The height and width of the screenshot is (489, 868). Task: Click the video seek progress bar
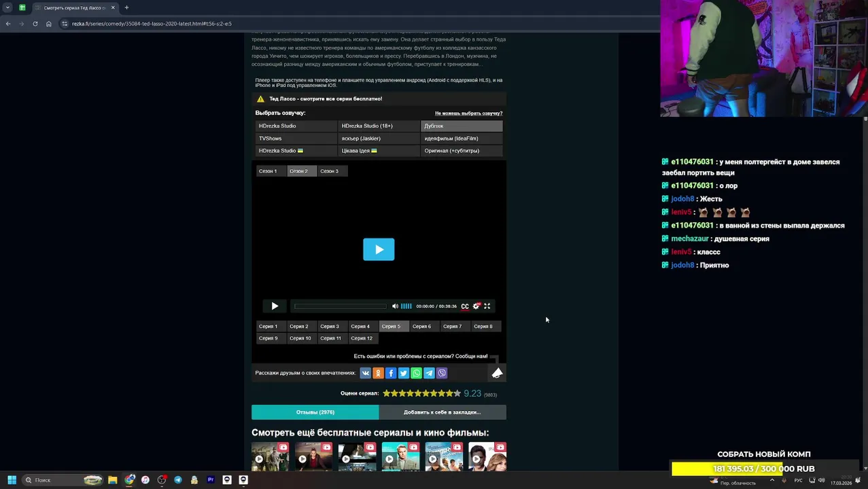click(x=340, y=306)
